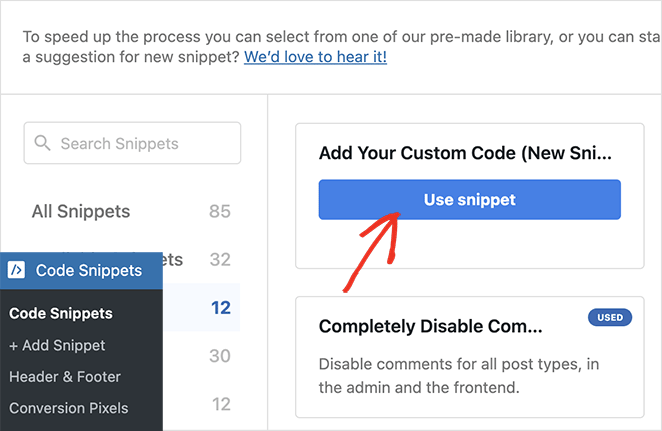Viewport: 662px width, 431px height.
Task: Click the USED badge on the comments snippet
Action: [x=610, y=318]
